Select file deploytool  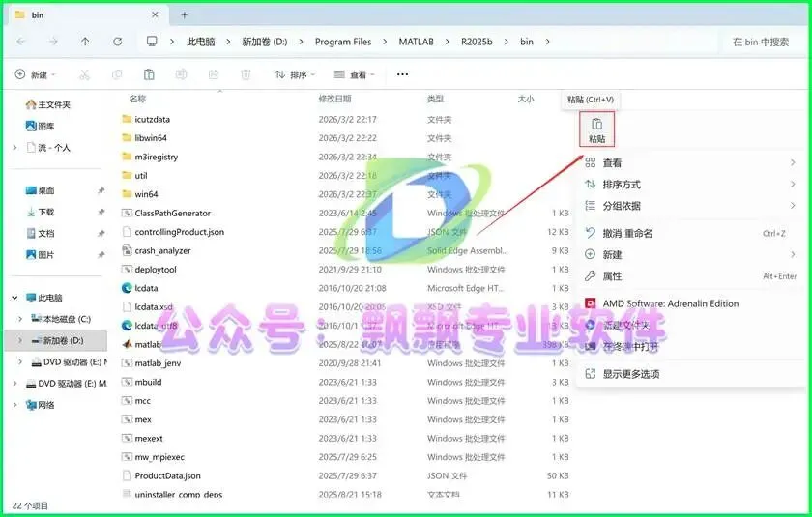click(x=156, y=269)
